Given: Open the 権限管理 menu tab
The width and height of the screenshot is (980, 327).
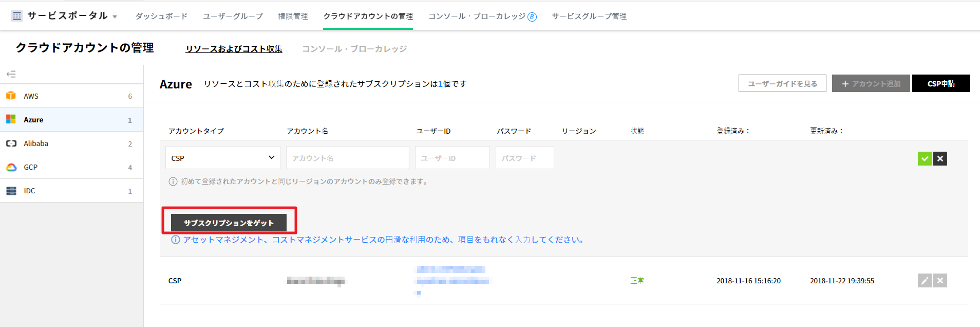Looking at the screenshot, I should click(293, 16).
